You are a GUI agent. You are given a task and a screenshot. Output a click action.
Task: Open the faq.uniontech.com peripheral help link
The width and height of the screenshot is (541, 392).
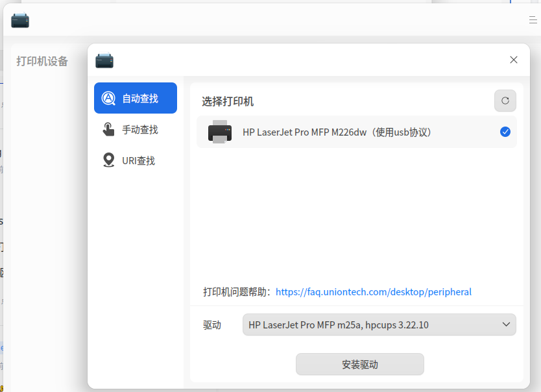tap(374, 292)
